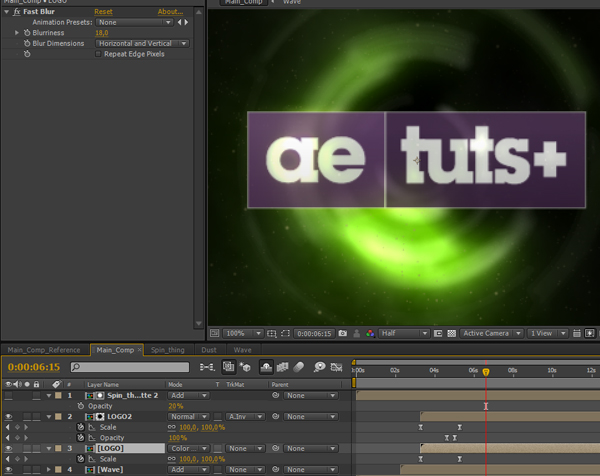Switch to the Spin_thing tab
Viewport: 600px width, 476px height.
pyautogui.click(x=168, y=350)
